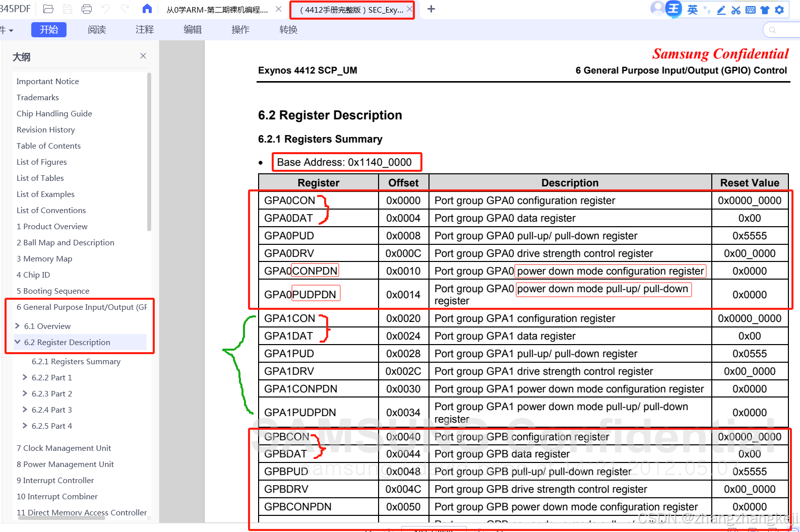800x532 pixels.
Task: Go to 3 Memory Map chapter
Action: [x=44, y=258]
